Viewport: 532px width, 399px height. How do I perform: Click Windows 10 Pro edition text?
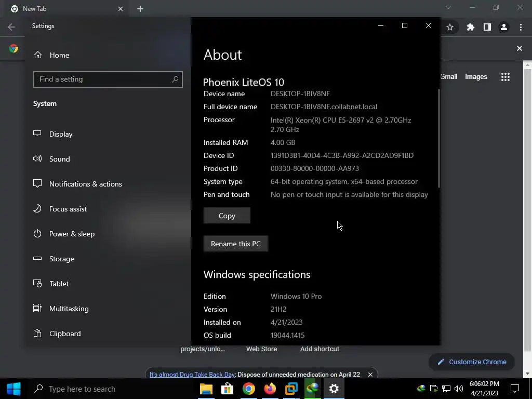pyautogui.click(x=296, y=296)
